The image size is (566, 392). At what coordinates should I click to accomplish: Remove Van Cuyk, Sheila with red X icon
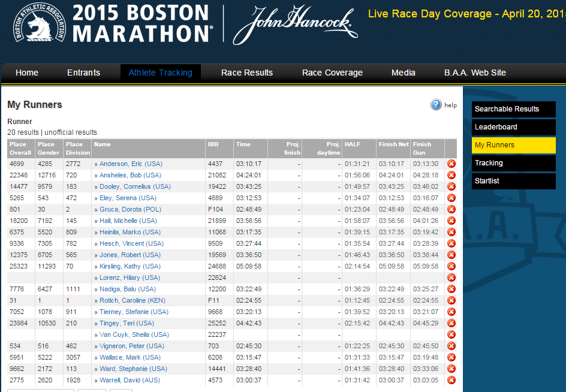[451, 334]
